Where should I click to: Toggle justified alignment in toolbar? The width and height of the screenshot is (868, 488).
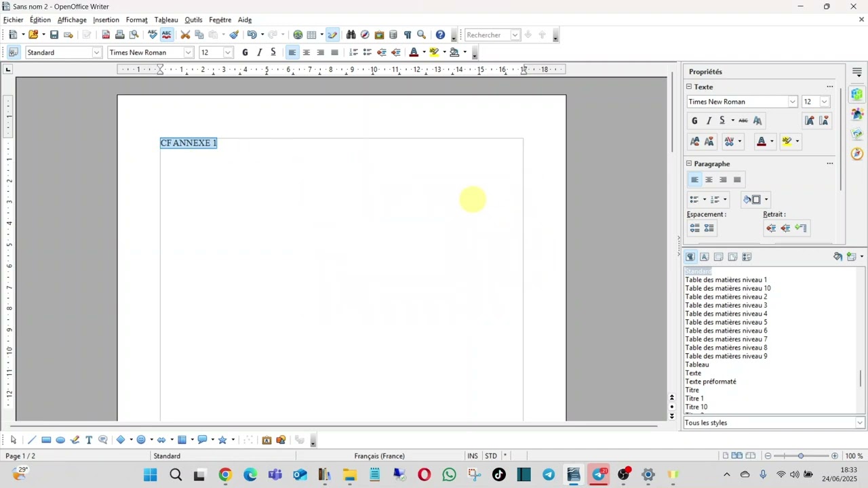click(334, 52)
